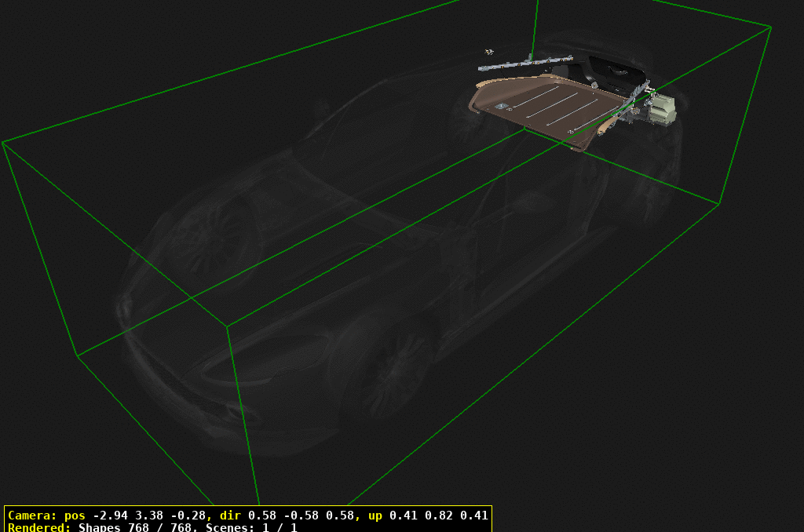Image resolution: width=804 pixels, height=532 pixels.
Task: Click the bounding box right-side lower corner
Action: (719, 204)
